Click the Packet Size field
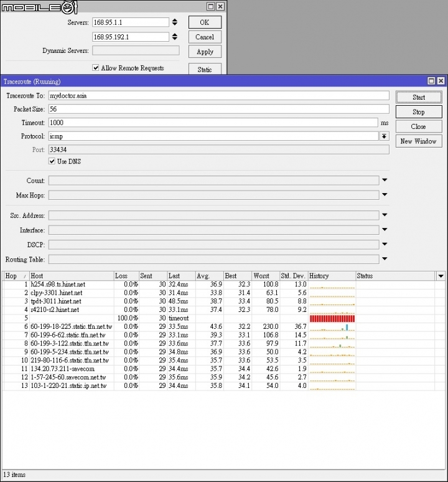The width and height of the screenshot is (448, 482). point(218,109)
